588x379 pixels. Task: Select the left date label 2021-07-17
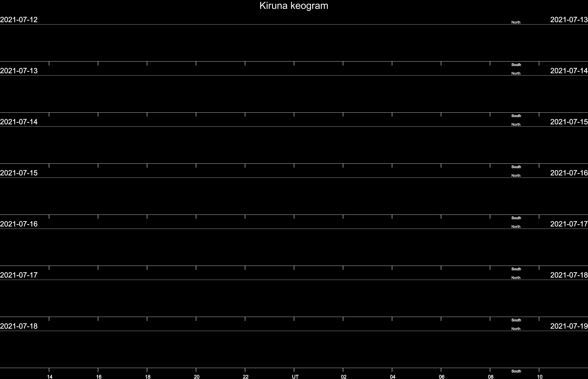click(x=19, y=275)
